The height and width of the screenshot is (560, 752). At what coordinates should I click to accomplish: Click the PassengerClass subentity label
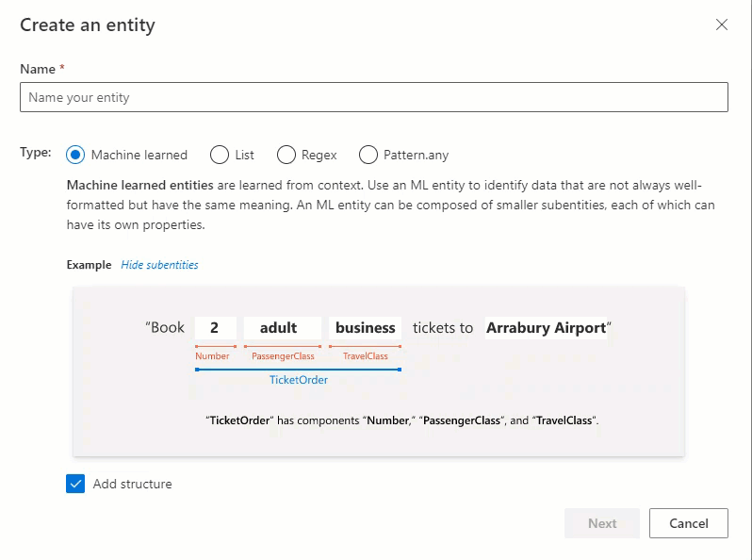coord(283,356)
